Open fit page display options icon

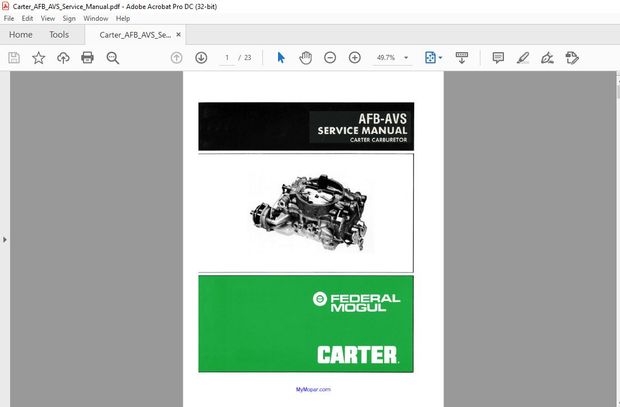(433, 58)
